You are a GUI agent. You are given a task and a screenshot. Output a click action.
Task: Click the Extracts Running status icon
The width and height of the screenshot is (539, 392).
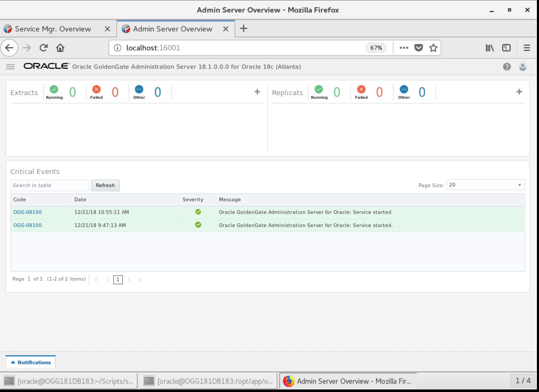[54, 89]
